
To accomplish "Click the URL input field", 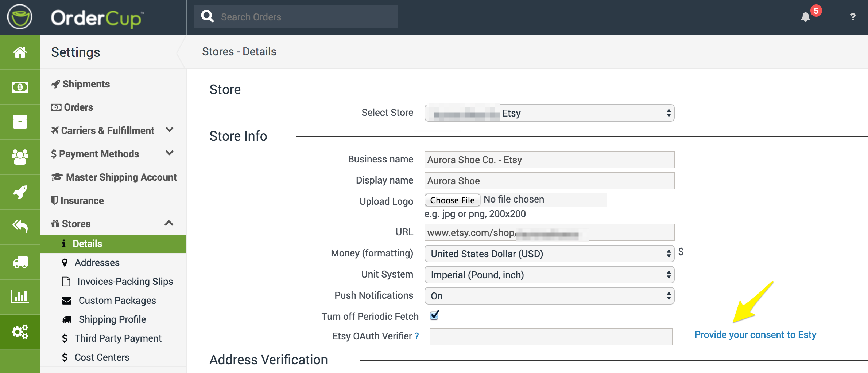I will point(549,232).
